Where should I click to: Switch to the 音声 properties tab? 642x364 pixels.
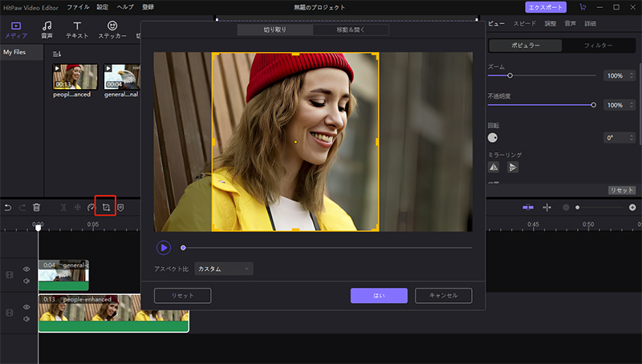tap(571, 24)
